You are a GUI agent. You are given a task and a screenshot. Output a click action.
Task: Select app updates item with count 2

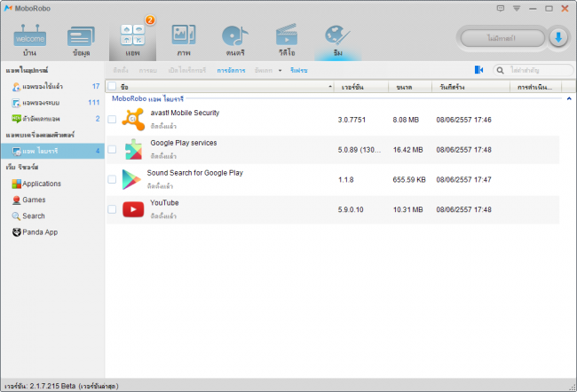click(x=52, y=119)
